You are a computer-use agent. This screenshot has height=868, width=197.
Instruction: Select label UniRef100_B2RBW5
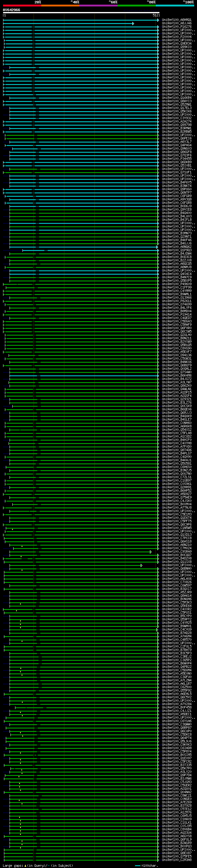(176, 131)
